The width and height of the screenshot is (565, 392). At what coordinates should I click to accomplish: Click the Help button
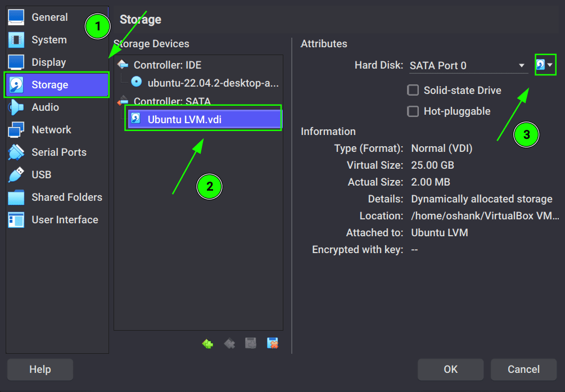(x=40, y=370)
